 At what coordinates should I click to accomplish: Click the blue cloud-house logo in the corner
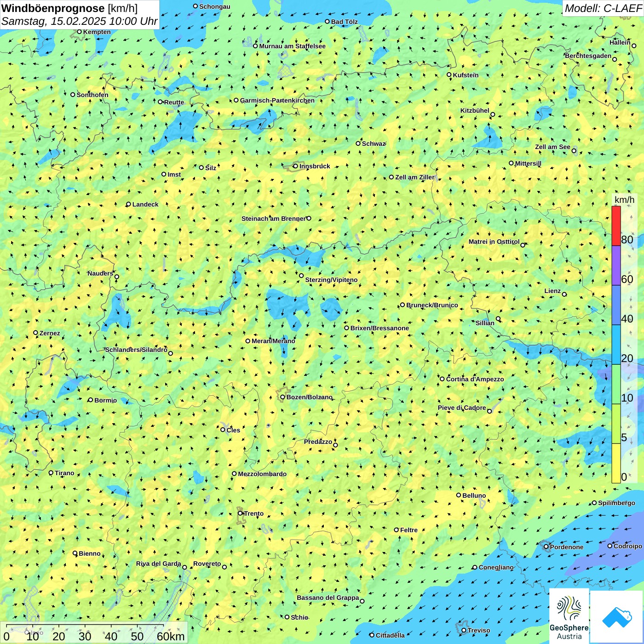(616, 617)
